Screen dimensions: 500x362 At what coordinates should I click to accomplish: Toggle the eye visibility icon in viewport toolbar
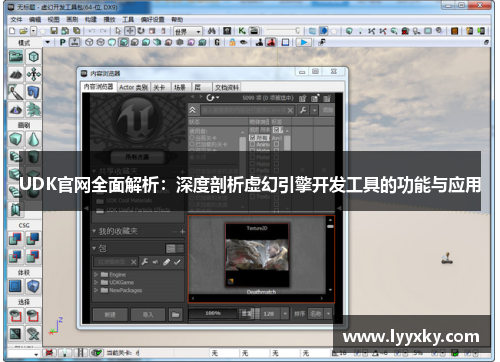click(244, 42)
